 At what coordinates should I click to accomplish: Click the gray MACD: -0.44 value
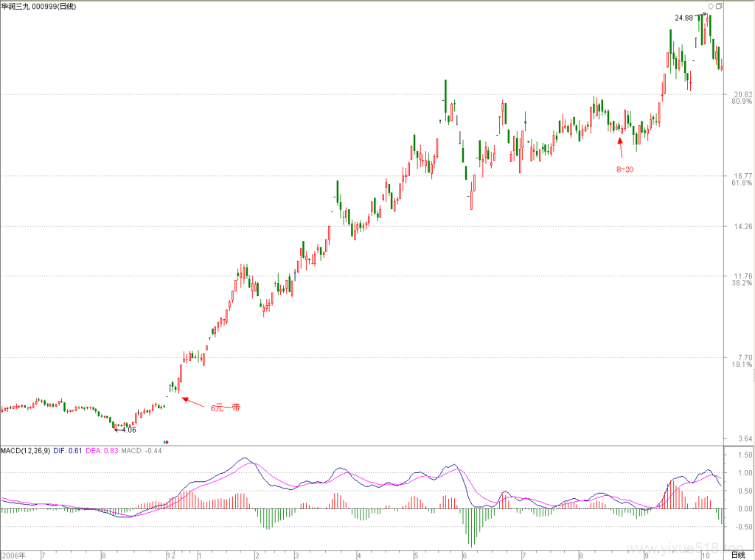click(x=141, y=451)
